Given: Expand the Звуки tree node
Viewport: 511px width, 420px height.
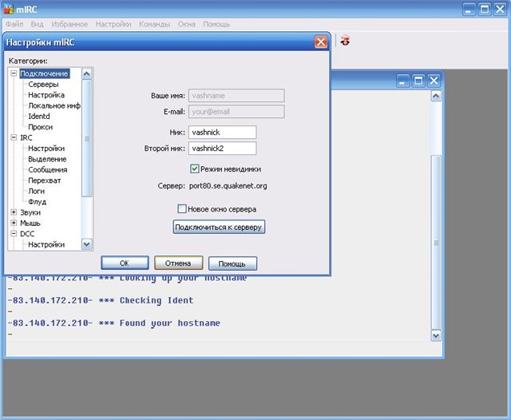Looking at the screenshot, I should 14,212.
